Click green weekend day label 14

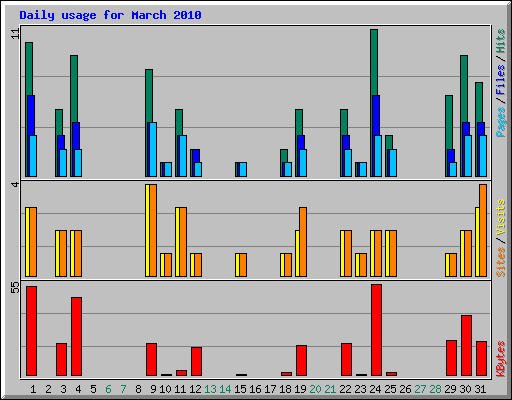pyautogui.click(x=225, y=389)
